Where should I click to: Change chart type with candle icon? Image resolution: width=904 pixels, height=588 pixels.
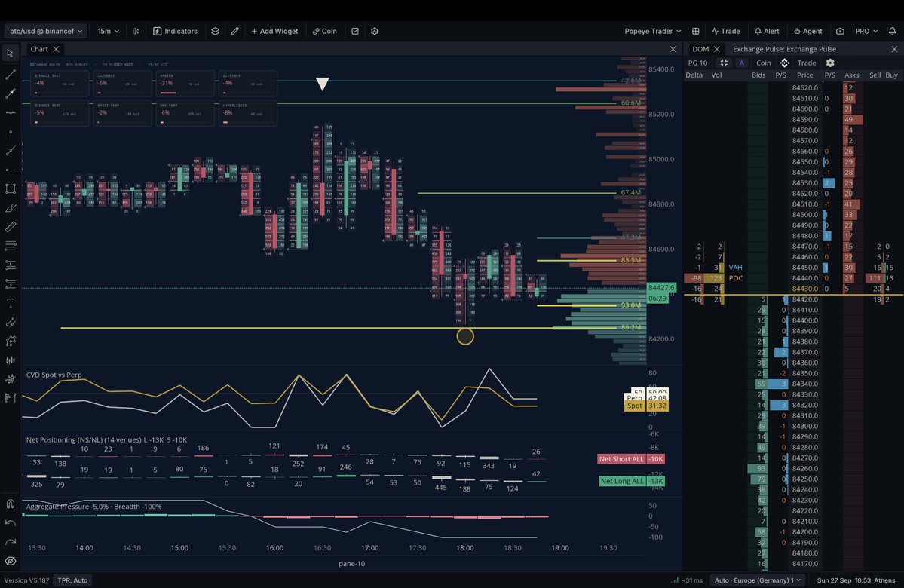[x=136, y=31]
